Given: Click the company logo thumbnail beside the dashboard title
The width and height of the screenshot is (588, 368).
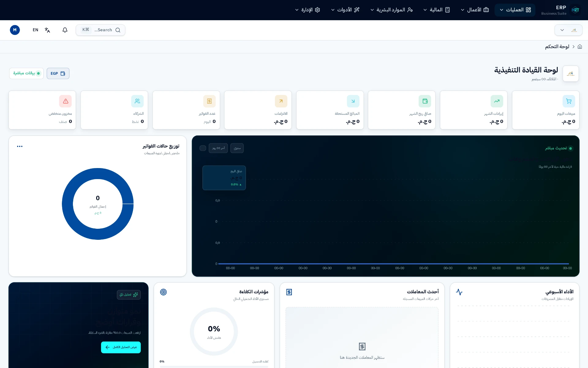Looking at the screenshot, I should pyautogui.click(x=571, y=74).
